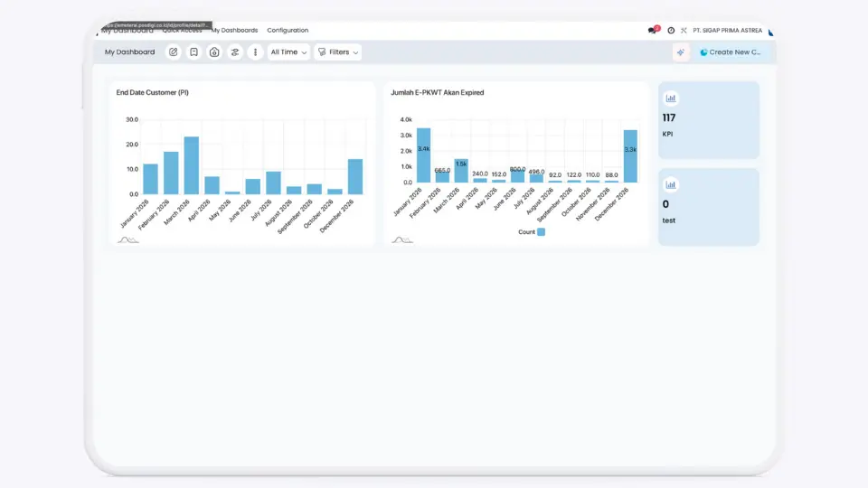868x488 pixels.
Task: Open the dashboard settings sliders icon
Action: click(x=235, y=52)
